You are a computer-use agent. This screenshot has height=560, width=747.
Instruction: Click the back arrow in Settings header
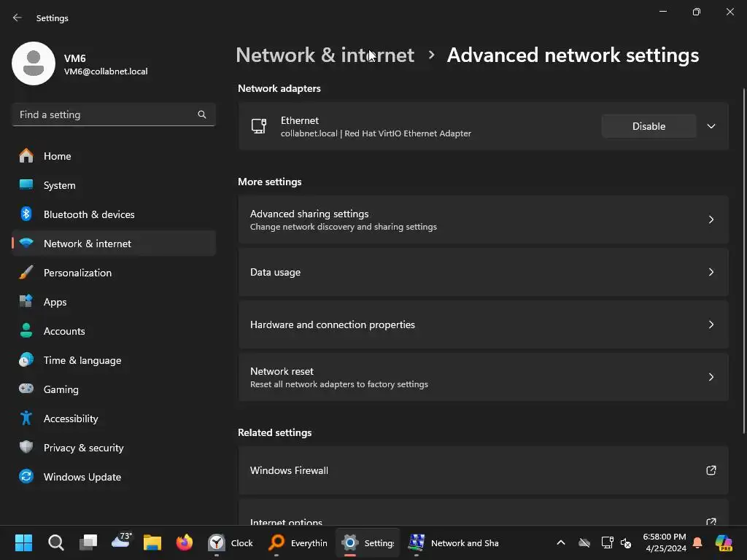18,18
